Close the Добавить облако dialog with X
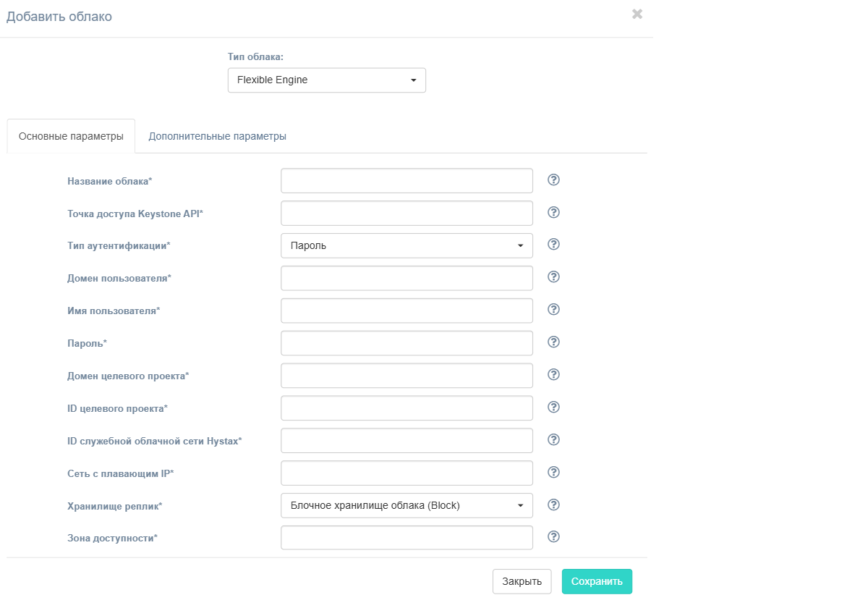868x608 pixels. 637,14
